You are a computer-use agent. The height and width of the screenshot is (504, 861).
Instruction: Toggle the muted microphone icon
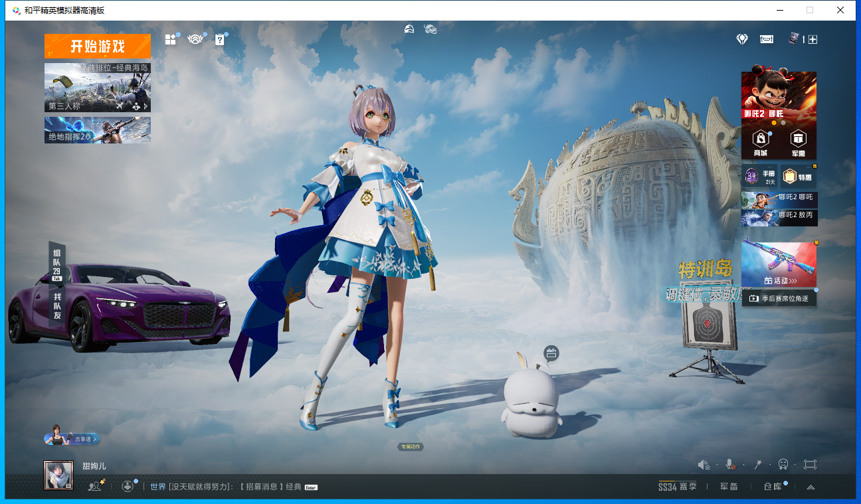tap(730, 464)
